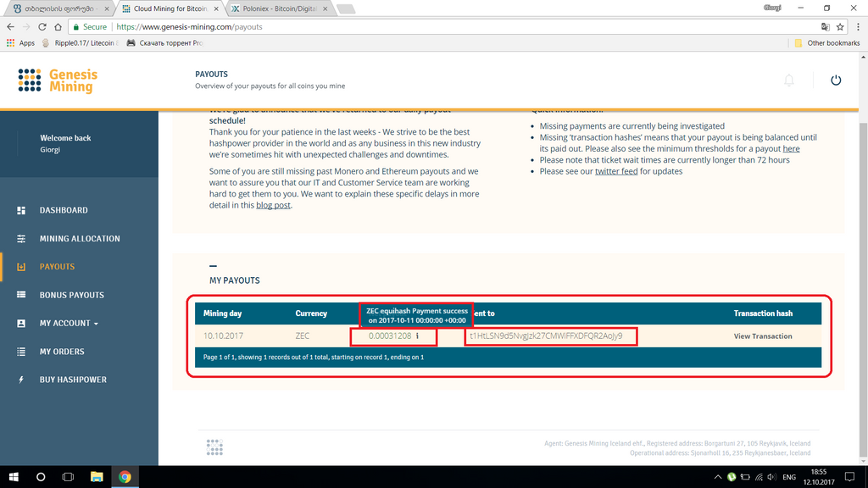This screenshot has height=488, width=868.
Task: Click the info icon beside 0.00031208
Action: click(417, 335)
